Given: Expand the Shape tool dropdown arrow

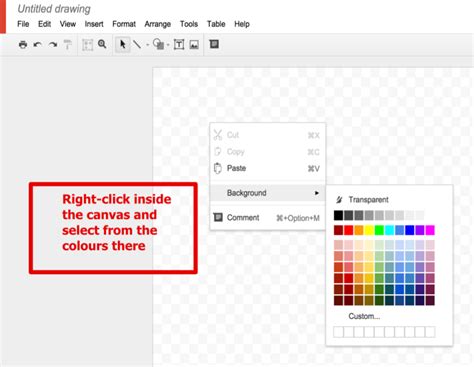Looking at the screenshot, I should [x=168, y=45].
